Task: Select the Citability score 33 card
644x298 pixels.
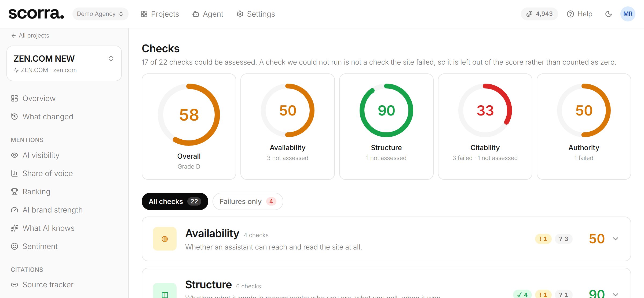Action: (485, 126)
